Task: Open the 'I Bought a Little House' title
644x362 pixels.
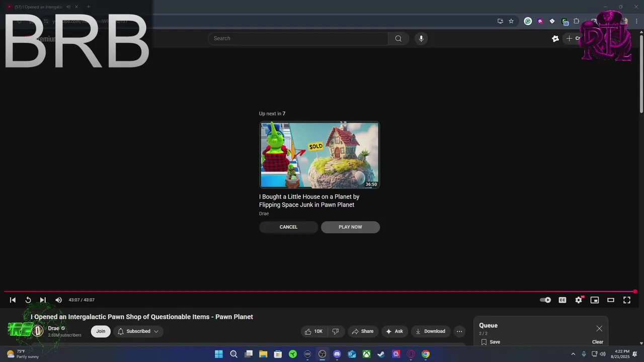Action: click(309, 201)
